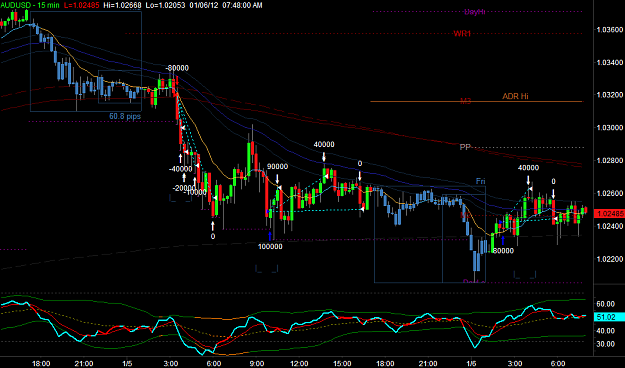Click the 100000 position label
625x368 pixels.
(270, 247)
